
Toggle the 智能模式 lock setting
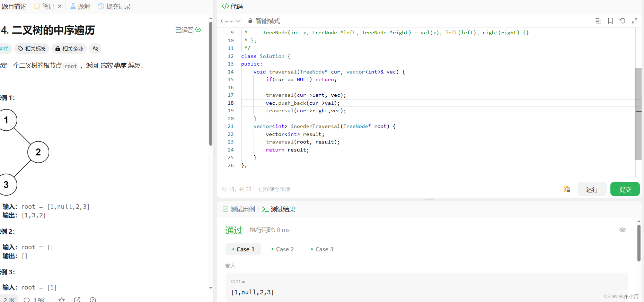[264, 21]
